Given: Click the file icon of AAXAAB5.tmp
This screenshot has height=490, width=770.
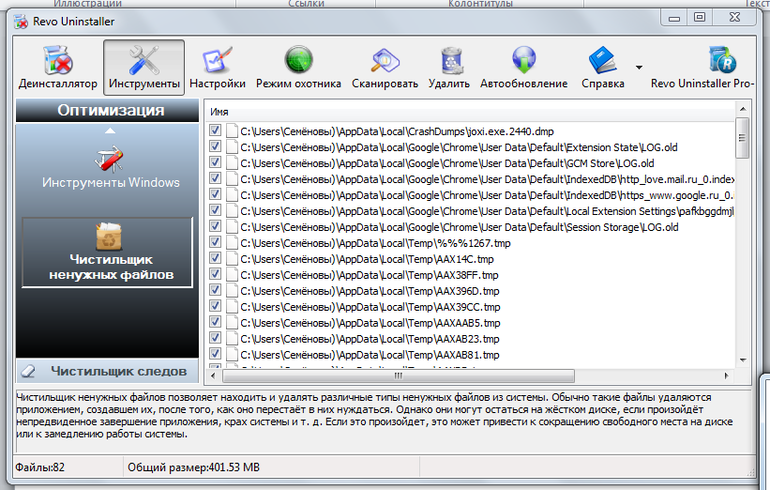Looking at the screenshot, I should coord(232,323).
